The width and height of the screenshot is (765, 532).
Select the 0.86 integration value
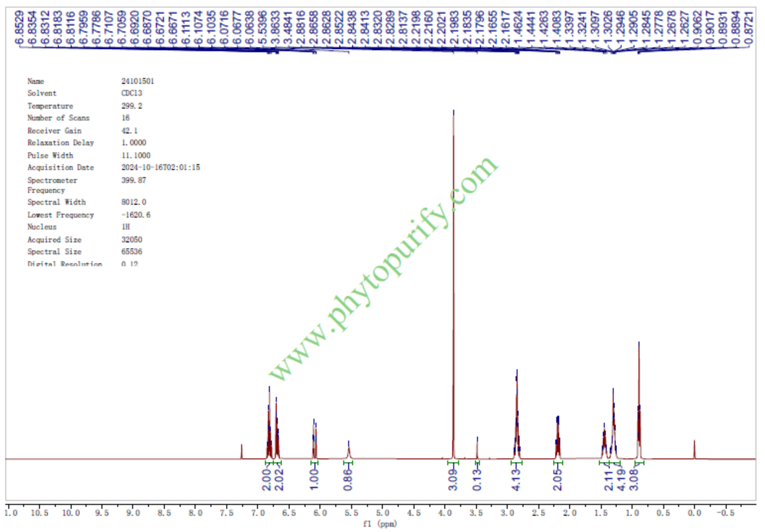[x=349, y=480]
